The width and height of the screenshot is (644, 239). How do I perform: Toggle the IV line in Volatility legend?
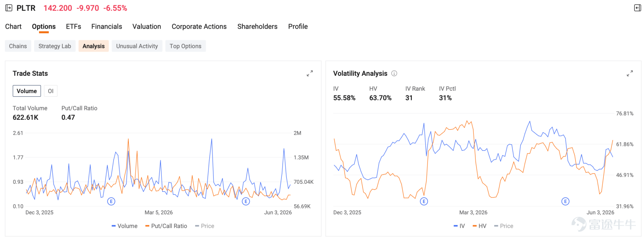pyautogui.click(x=459, y=226)
